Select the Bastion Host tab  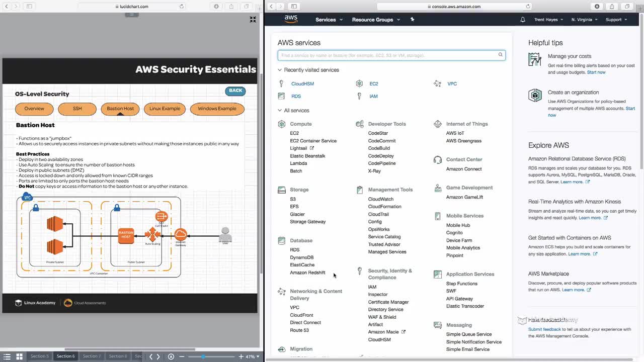click(x=120, y=109)
